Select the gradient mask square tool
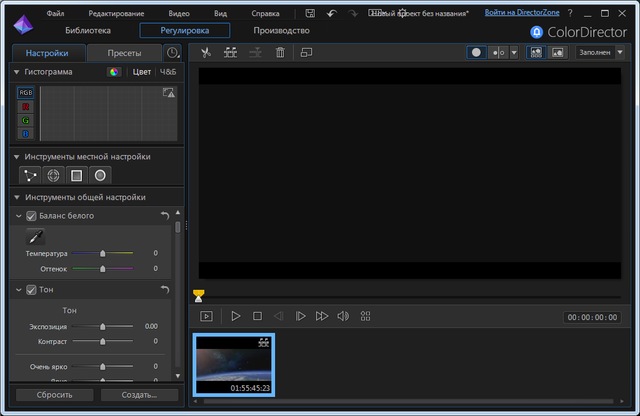Screen dimensions: 640x416 [x=76, y=175]
